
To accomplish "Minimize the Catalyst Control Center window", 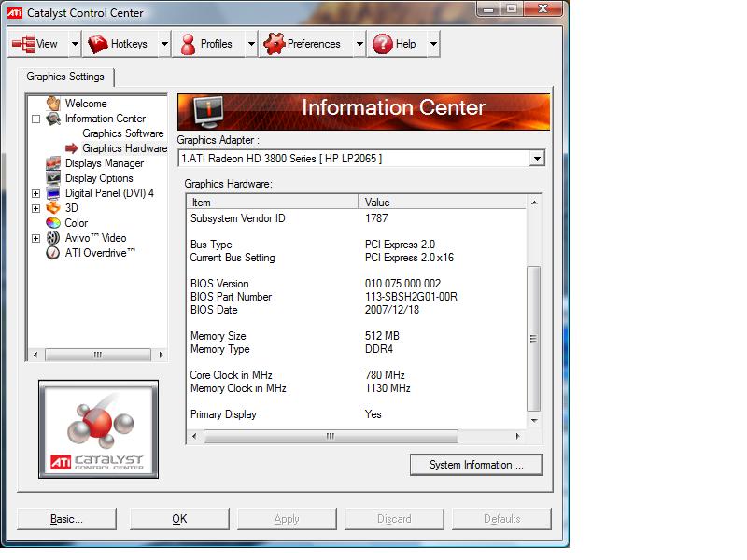I will coord(488,8).
